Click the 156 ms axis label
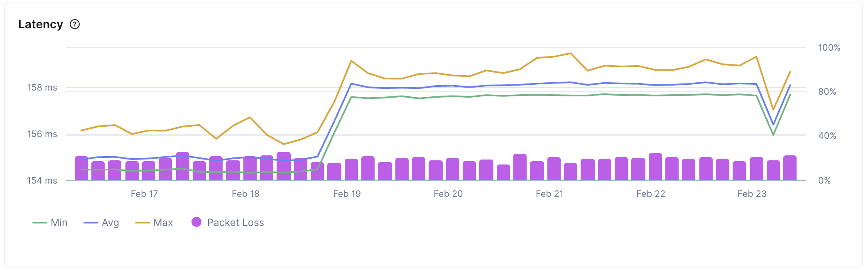This screenshot has width=868, height=270. (x=42, y=134)
